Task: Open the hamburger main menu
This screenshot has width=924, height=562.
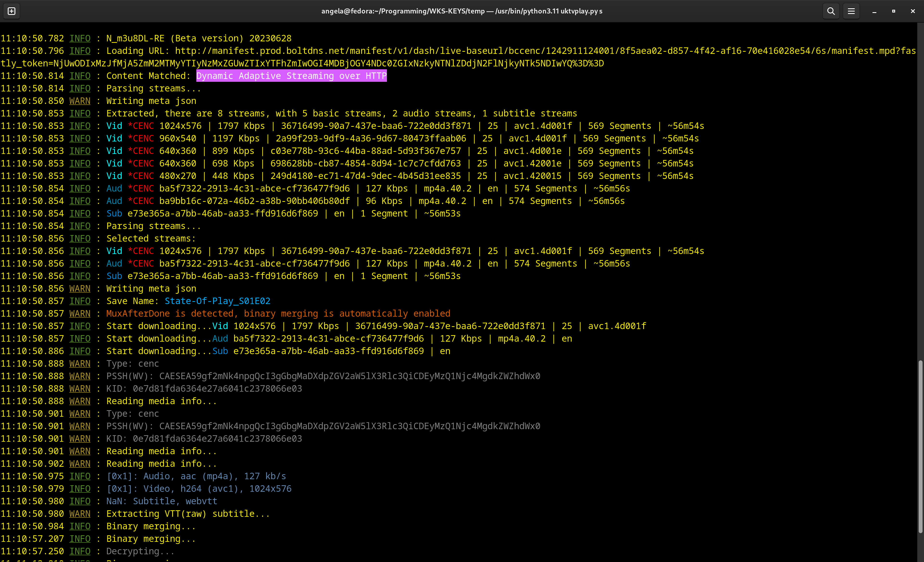Action: tap(851, 11)
